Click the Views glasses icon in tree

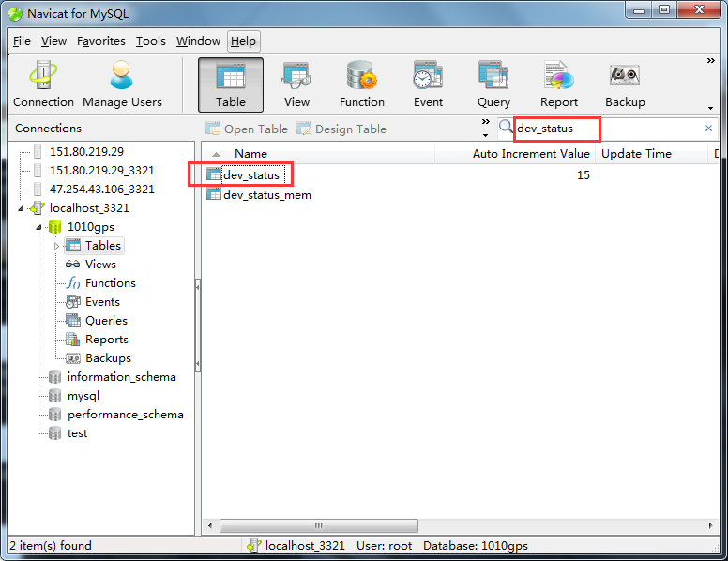pos(72,264)
